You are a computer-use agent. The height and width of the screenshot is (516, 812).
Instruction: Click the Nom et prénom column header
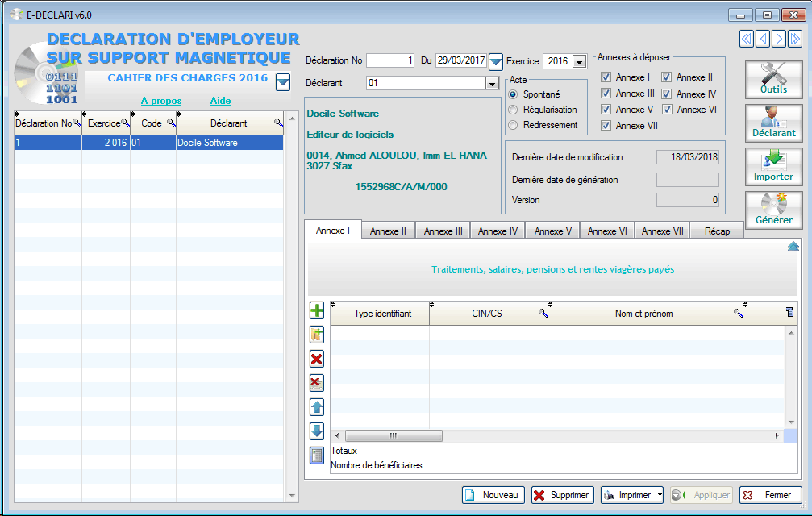point(645,313)
